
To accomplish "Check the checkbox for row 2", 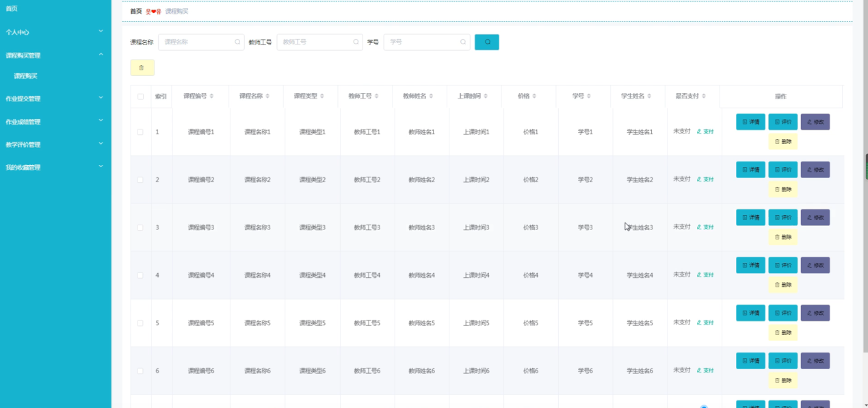I will [140, 179].
